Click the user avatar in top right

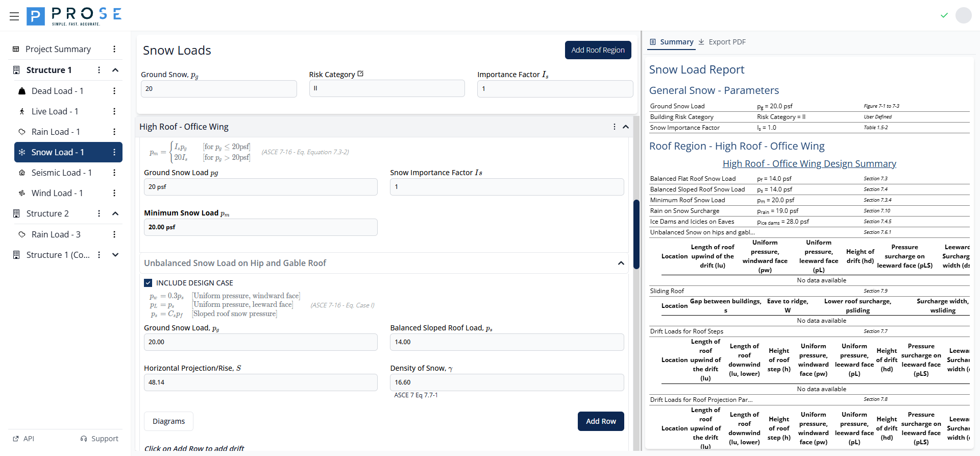tap(963, 15)
